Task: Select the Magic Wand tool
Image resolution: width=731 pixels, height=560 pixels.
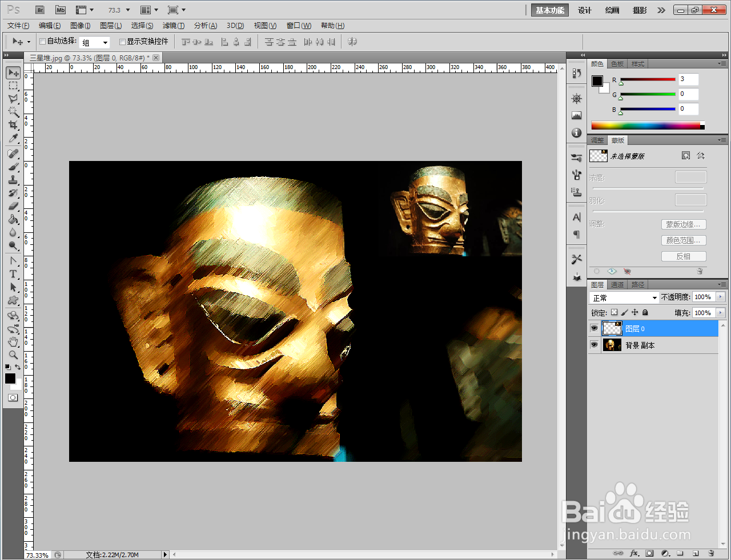Action: click(13, 112)
